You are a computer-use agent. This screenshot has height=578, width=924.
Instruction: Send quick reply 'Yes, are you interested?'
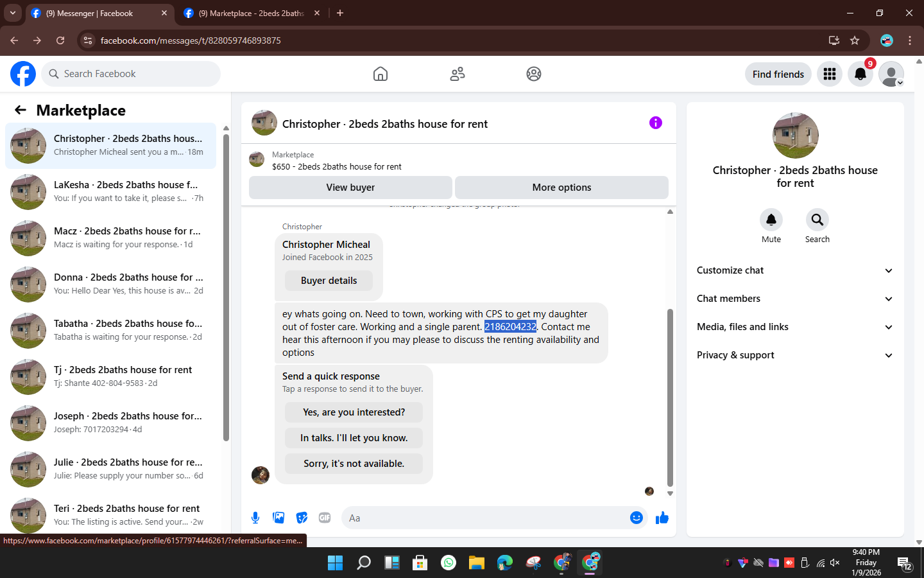coord(354,412)
